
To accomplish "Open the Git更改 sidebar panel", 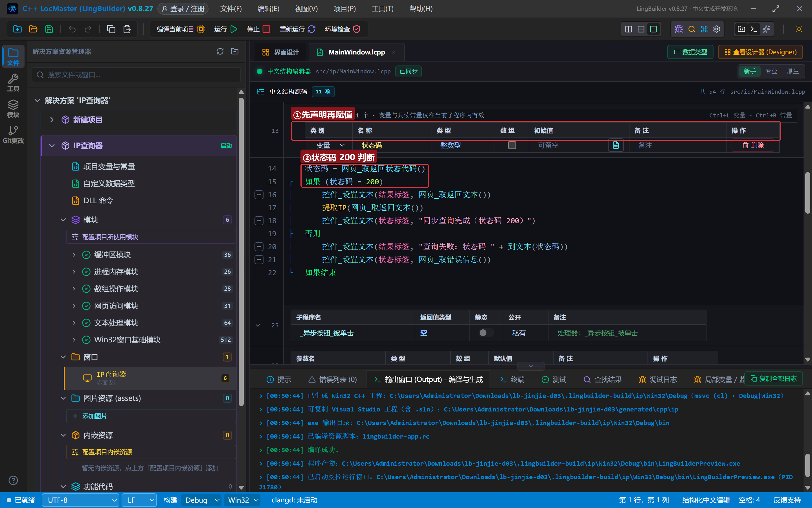I will point(13,135).
